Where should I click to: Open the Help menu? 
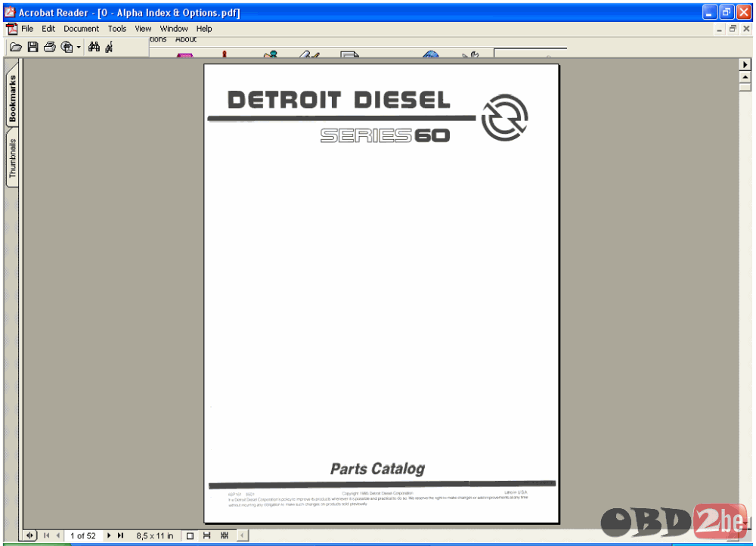pos(204,29)
